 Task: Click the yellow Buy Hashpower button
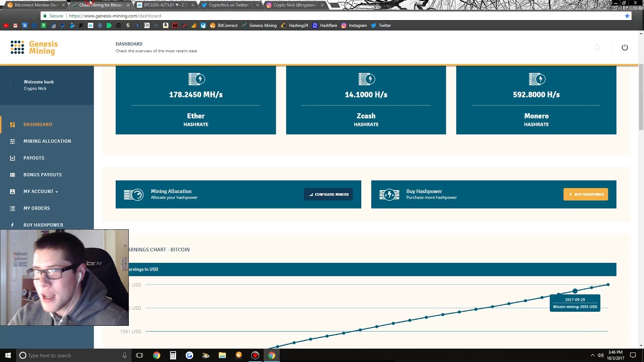[x=586, y=195]
